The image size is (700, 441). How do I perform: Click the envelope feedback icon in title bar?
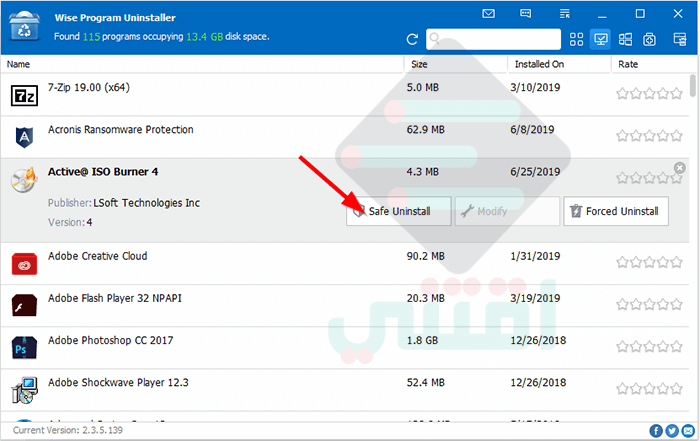click(x=488, y=13)
